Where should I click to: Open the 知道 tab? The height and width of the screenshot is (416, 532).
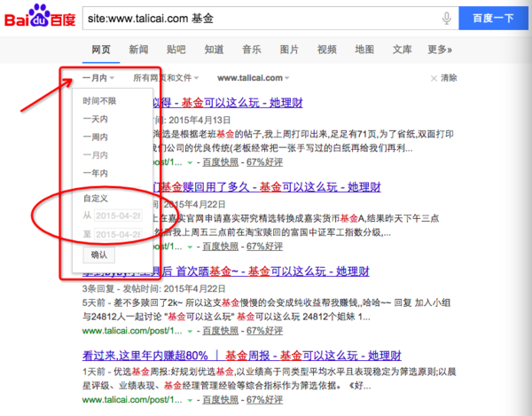214,50
